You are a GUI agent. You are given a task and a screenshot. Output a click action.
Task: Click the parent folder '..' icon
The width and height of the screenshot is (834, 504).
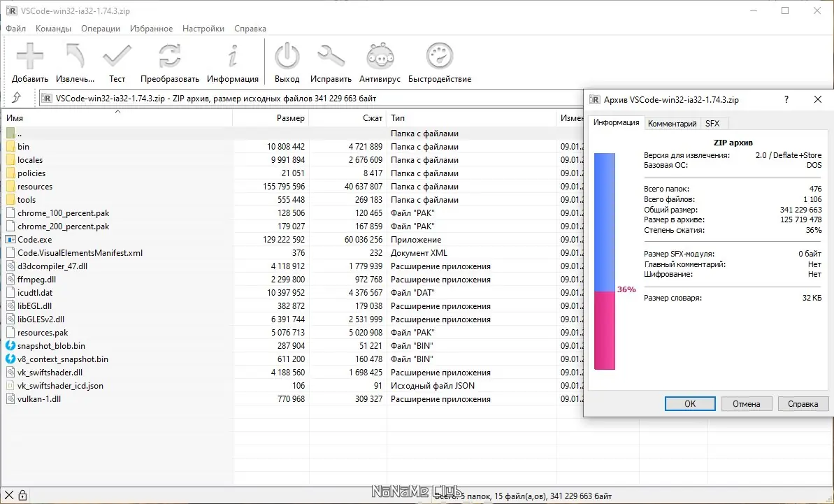[x=10, y=133]
